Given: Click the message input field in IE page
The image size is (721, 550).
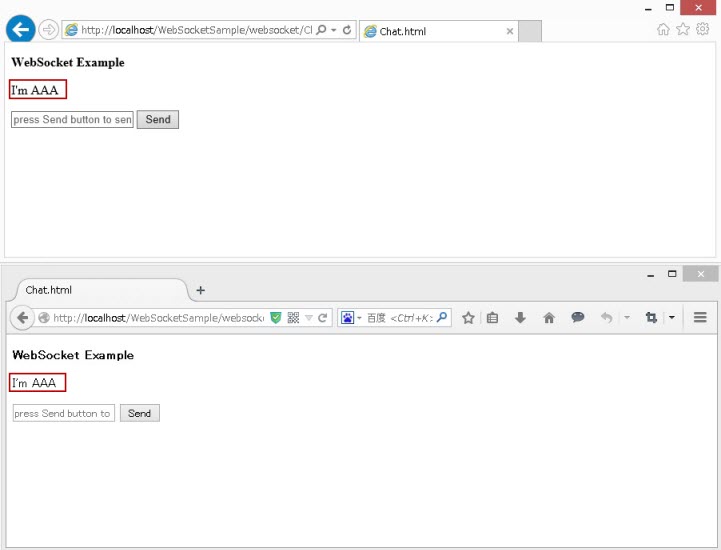Looking at the screenshot, I should coord(72,120).
